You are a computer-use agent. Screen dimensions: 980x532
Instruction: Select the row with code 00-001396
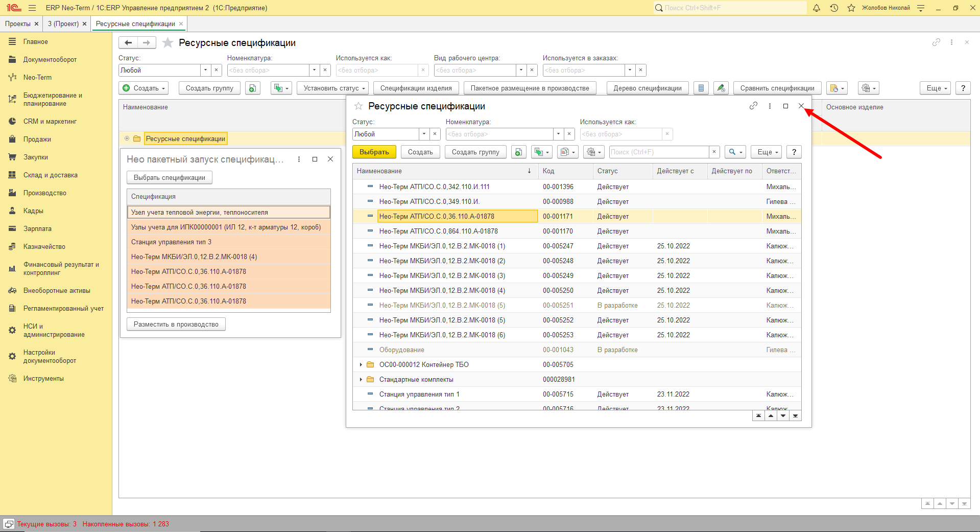577,187
